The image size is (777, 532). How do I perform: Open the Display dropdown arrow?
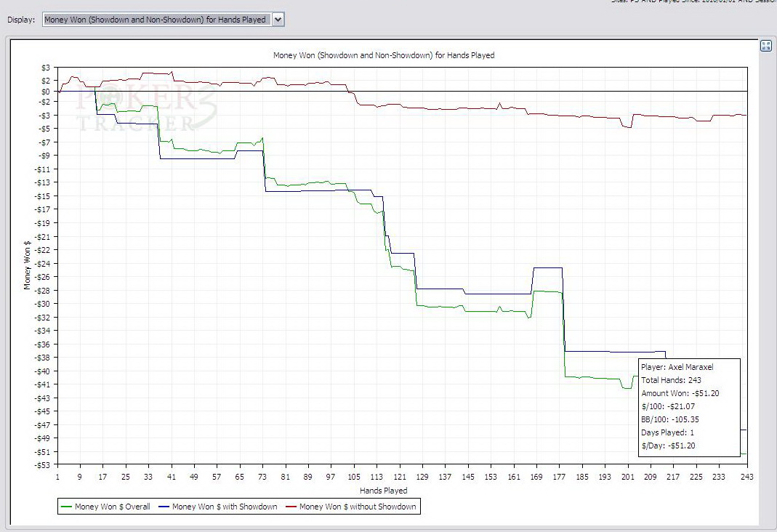pyautogui.click(x=278, y=20)
